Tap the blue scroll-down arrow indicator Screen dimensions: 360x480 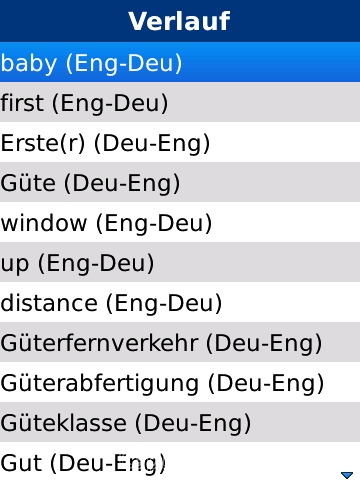(x=347, y=475)
